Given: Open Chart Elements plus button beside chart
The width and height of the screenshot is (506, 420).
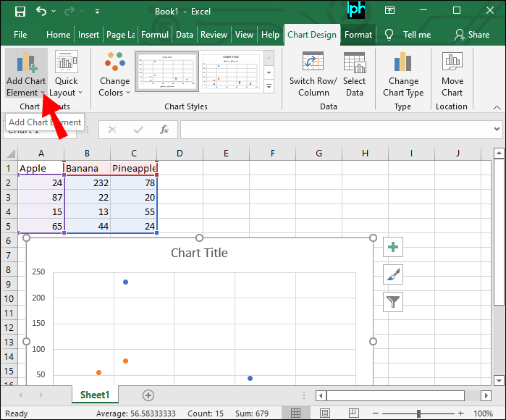Looking at the screenshot, I should tap(393, 247).
